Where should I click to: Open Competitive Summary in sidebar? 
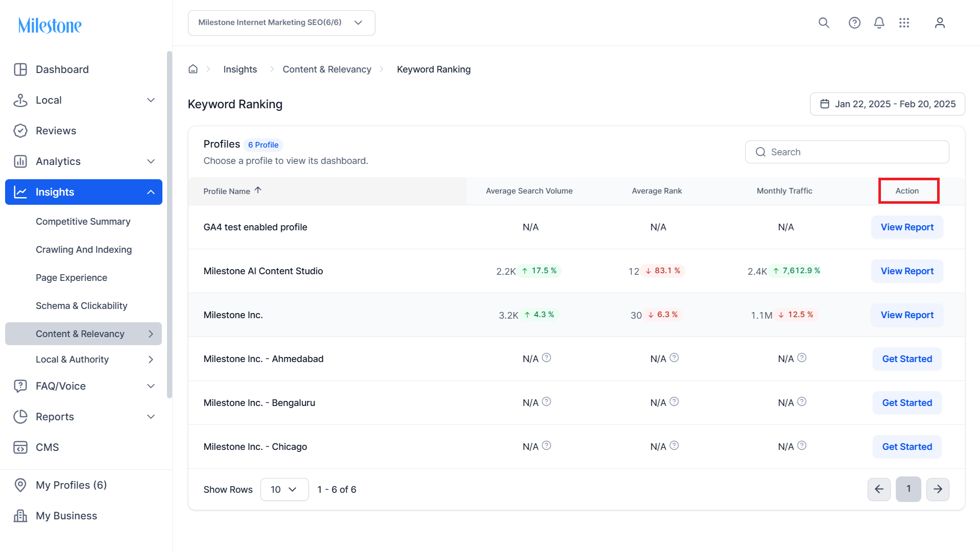83,222
